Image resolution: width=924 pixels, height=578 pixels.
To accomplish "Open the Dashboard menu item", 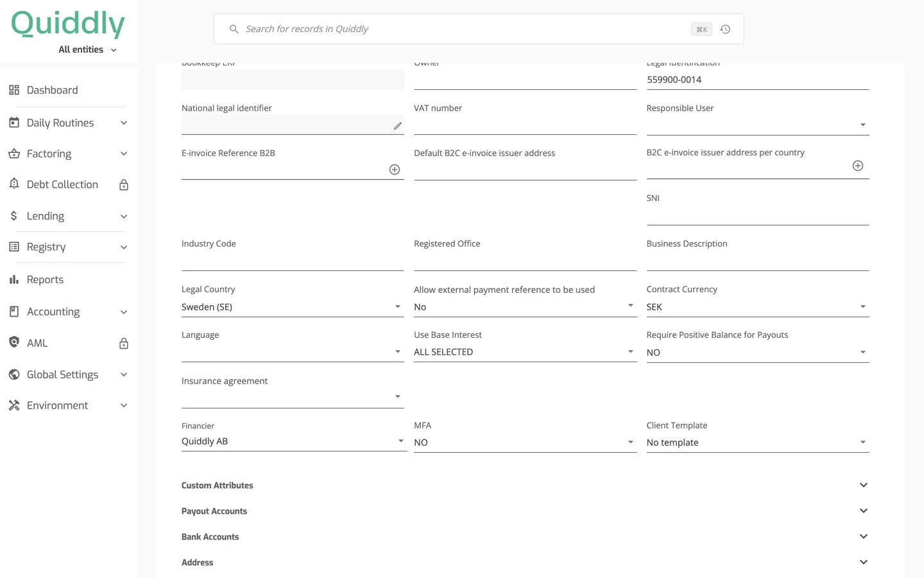I will 69,90.
